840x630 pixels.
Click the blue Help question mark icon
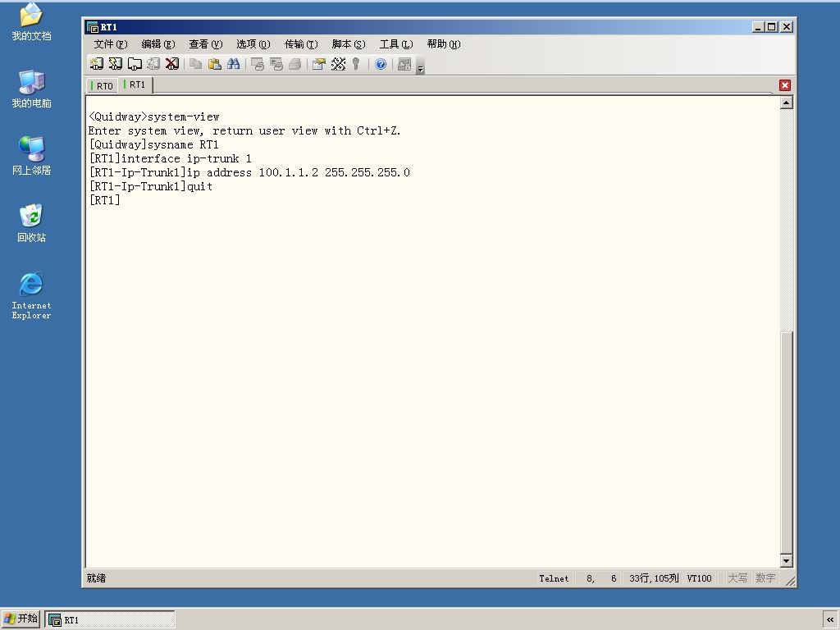click(381, 64)
